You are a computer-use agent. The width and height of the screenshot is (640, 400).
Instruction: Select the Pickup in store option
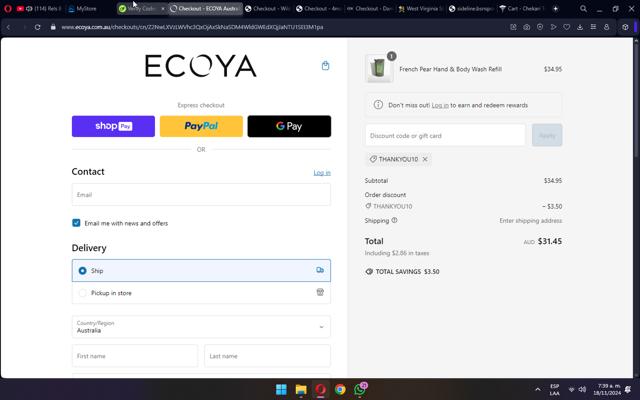coord(201,293)
